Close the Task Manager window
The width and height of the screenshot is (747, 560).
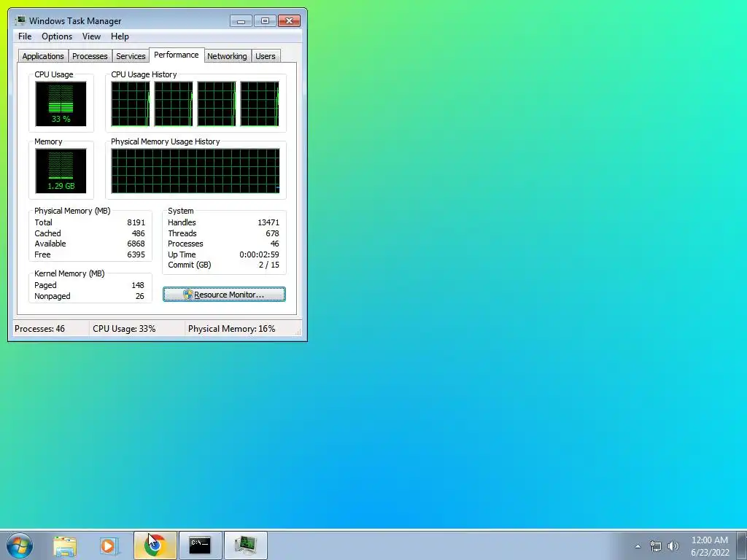click(x=289, y=21)
